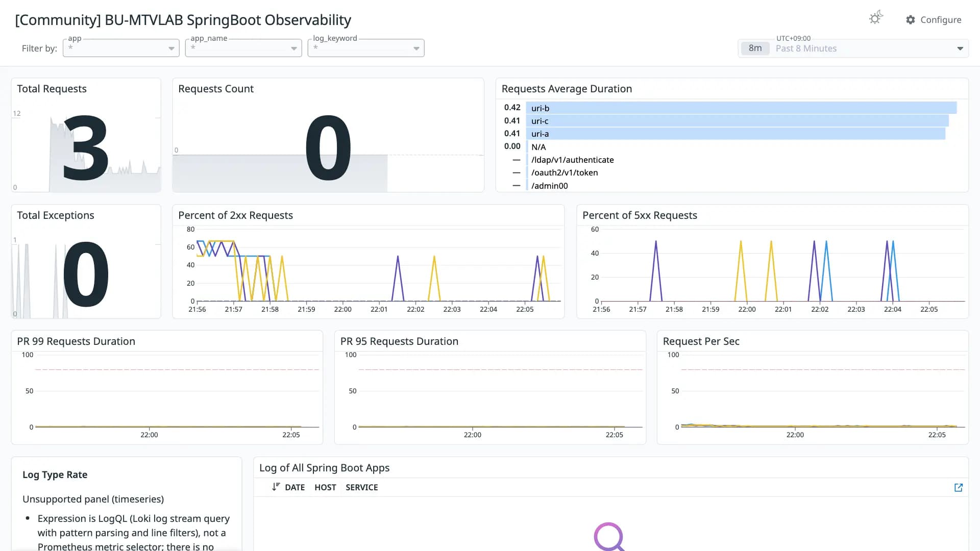
Task: Sort logs by the DATE column header
Action: 295,487
